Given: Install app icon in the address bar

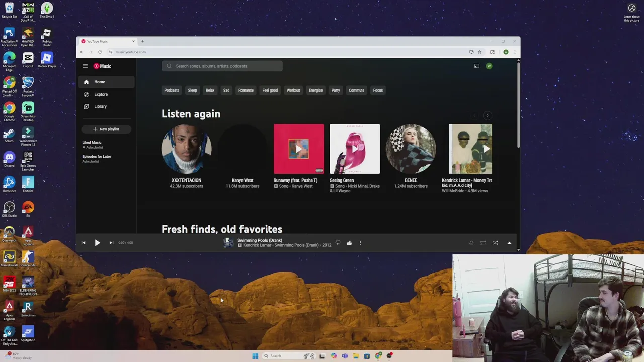Looking at the screenshot, I should (x=471, y=52).
